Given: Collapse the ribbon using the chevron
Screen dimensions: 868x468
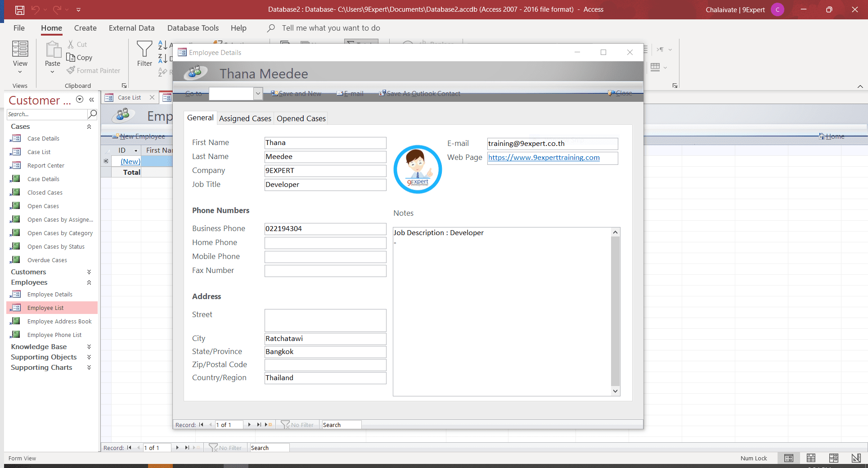Looking at the screenshot, I should pyautogui.click(x=860, y=86).
